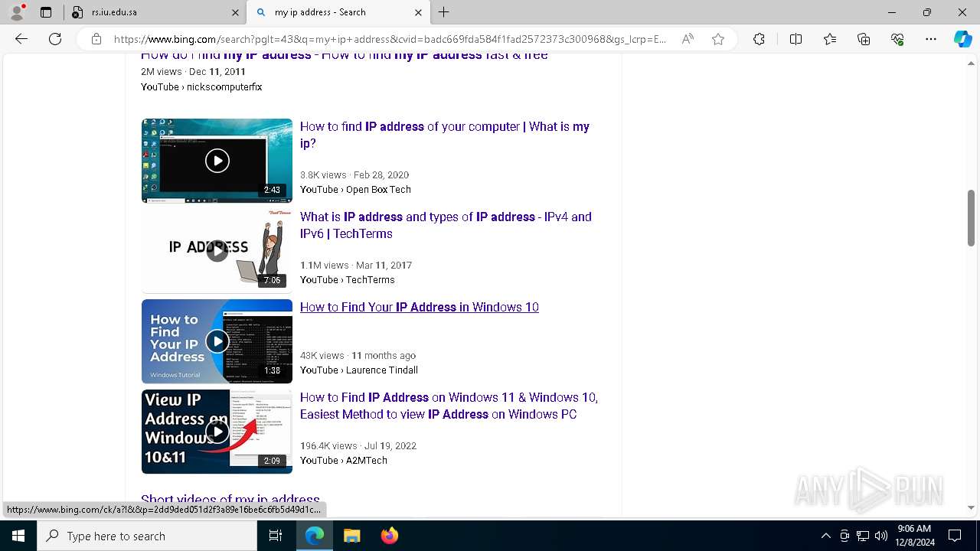
Task: Close the rs.iu.edu.sa tab
Action: pyautogui.click(x=235, y=12)
